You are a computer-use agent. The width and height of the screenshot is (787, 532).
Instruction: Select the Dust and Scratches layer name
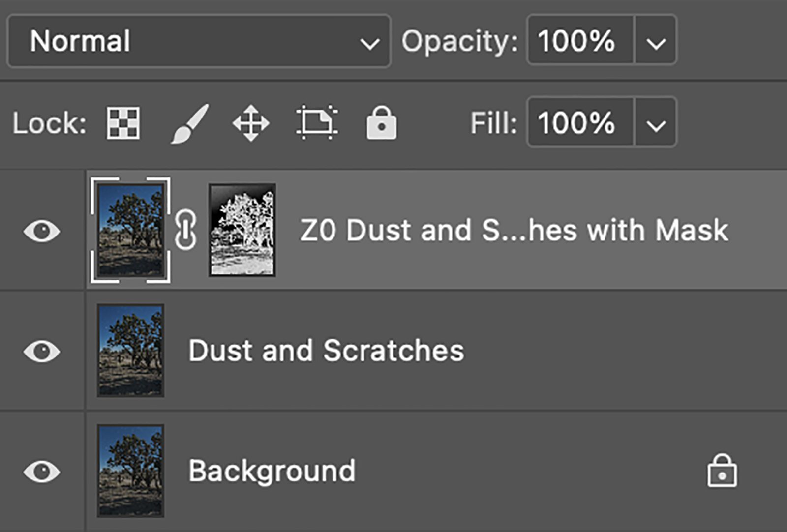pyautogui.click(x=326, y=351)
